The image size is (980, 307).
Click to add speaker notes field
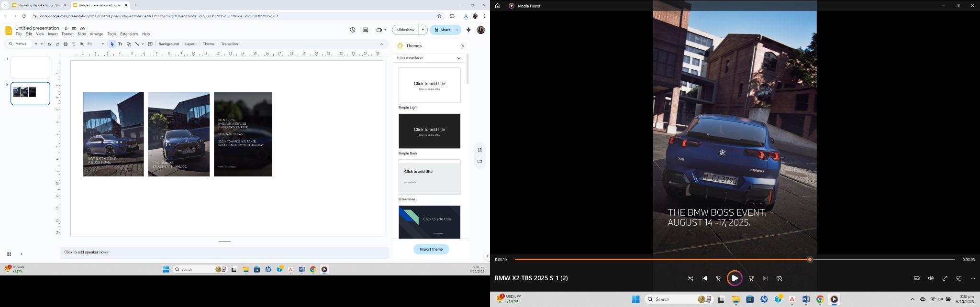click(224, 252)
